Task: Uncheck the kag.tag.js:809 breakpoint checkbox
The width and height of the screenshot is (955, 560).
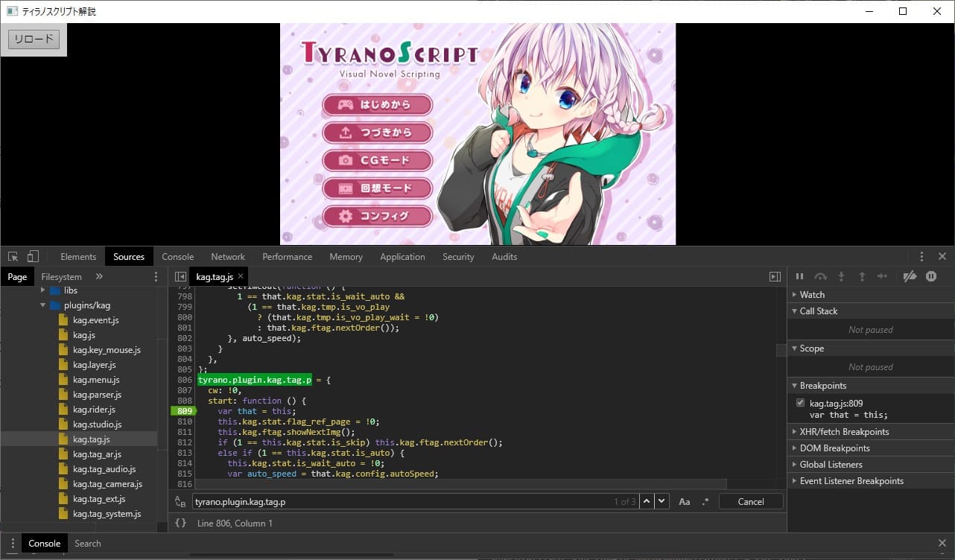Action: click(801, 403)
